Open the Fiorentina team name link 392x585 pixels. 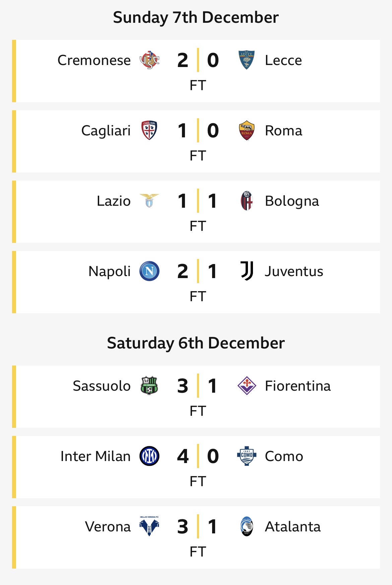(x=298, y=386)
